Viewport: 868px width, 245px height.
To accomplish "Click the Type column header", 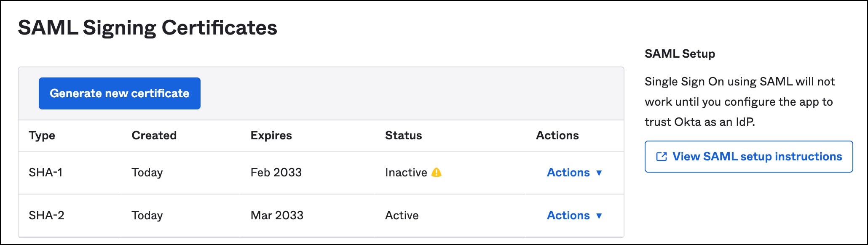I will click(42, 136).
